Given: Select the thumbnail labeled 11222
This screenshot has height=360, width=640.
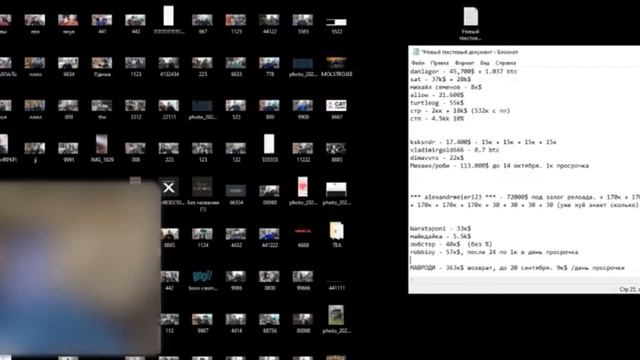Looking at the screenshot, I should (x=303, y=152).
